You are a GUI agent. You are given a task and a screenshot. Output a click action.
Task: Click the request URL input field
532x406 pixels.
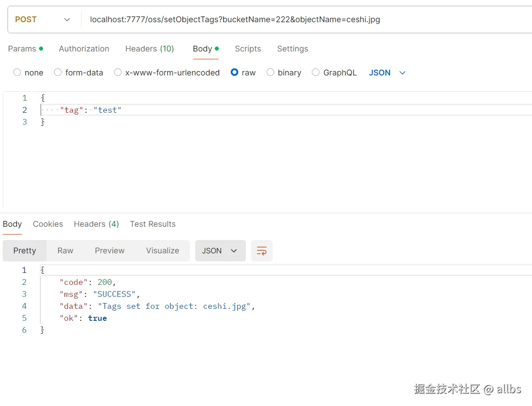coord(307,20)
